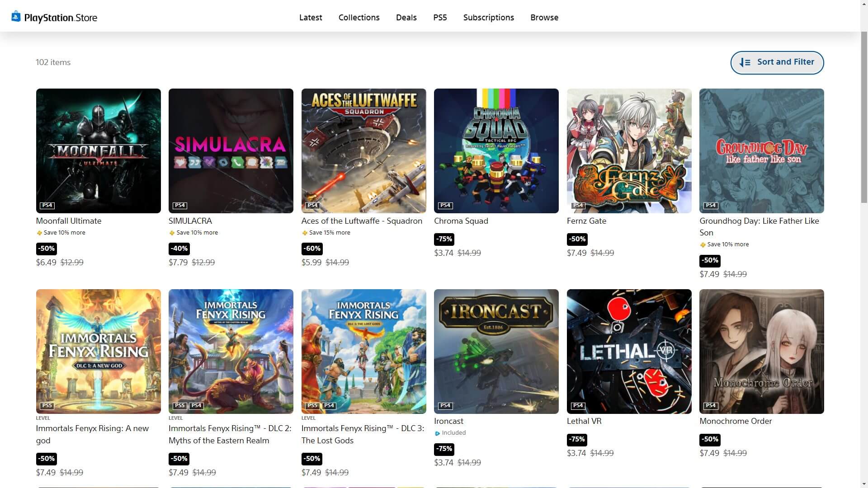Click the PS4 badge on Chroma Squad
The width and height of the screenshot is (868, 488).
click(x=445, y=206)
